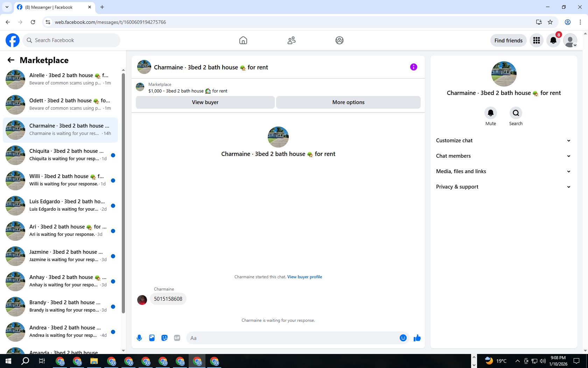Screen dimensions: 588x368
Task: Search within the conversation
Action: click(516, 113)
